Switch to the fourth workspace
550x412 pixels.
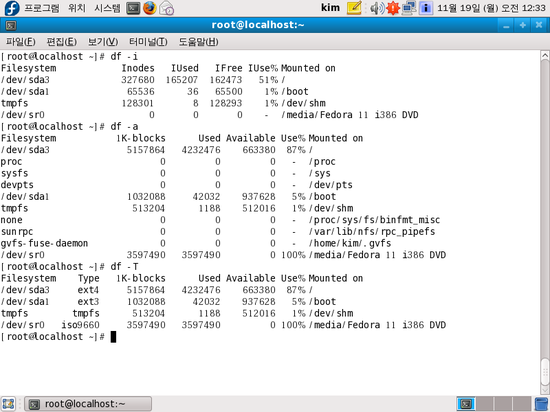tap(522, 404)
